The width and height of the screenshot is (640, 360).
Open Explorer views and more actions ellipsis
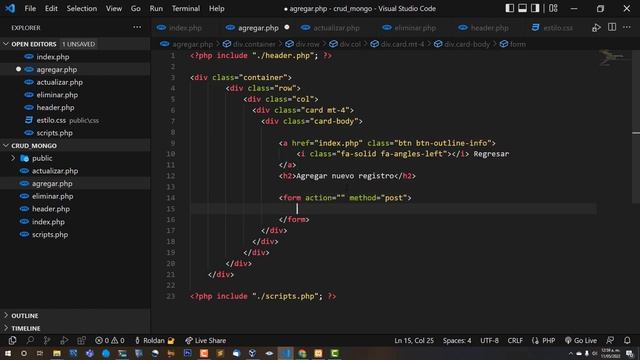click(137, 27)
